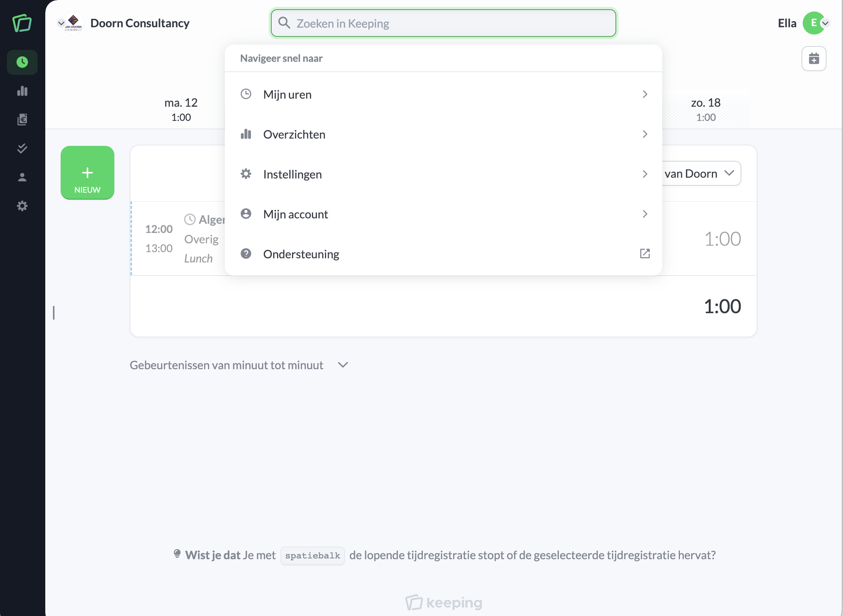Click the Lunch time entry
843x616 pixels.
tap(198, 258)
